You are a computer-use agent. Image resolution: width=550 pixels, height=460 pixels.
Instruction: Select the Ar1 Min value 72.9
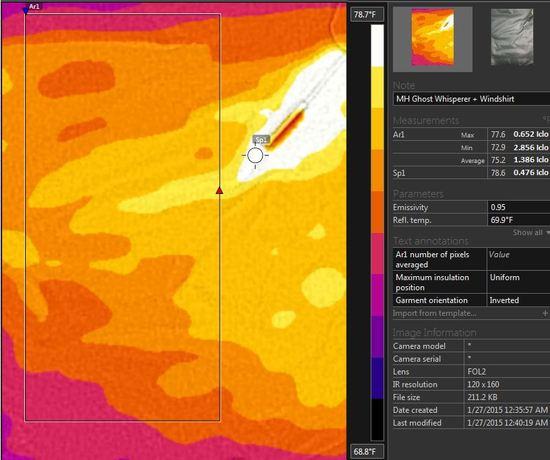(x=498, y=147)
